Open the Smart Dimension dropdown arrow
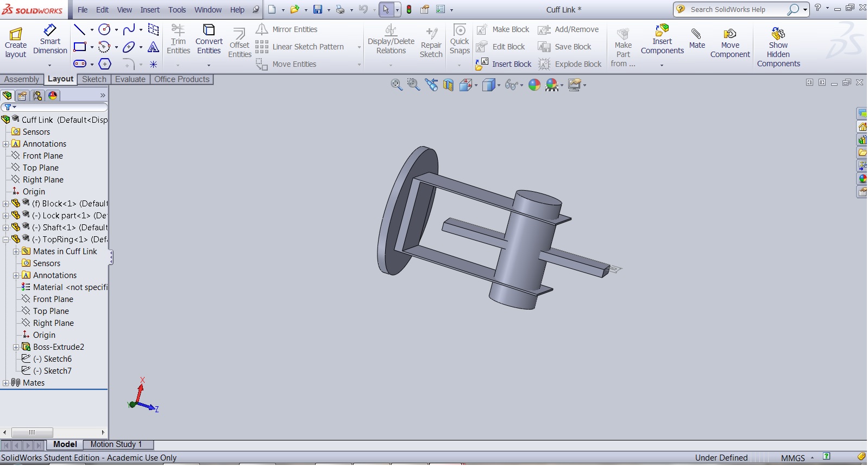868x466 pixels. 50,65
